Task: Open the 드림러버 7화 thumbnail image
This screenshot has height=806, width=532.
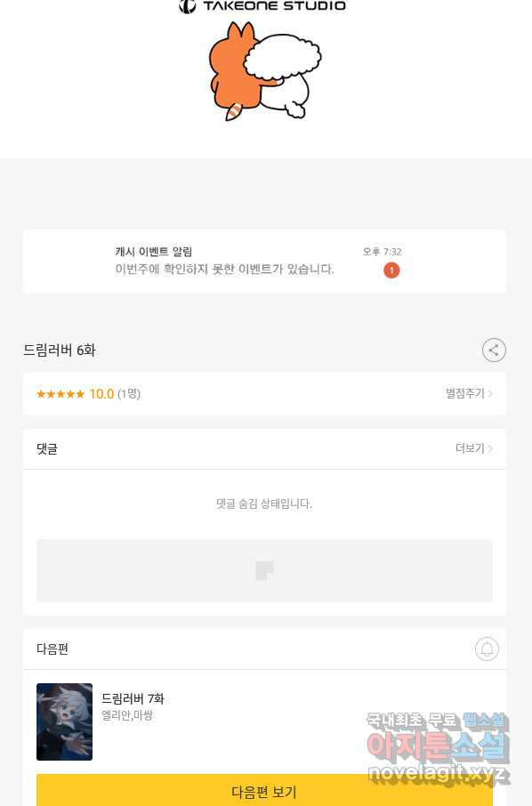Action: [x=64, y=721]
